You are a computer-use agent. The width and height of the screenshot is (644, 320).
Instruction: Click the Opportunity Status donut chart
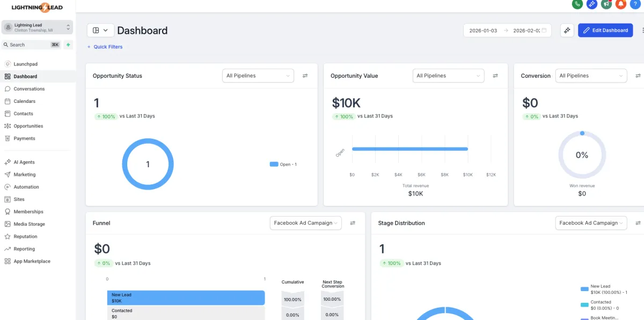click(148, 165)
